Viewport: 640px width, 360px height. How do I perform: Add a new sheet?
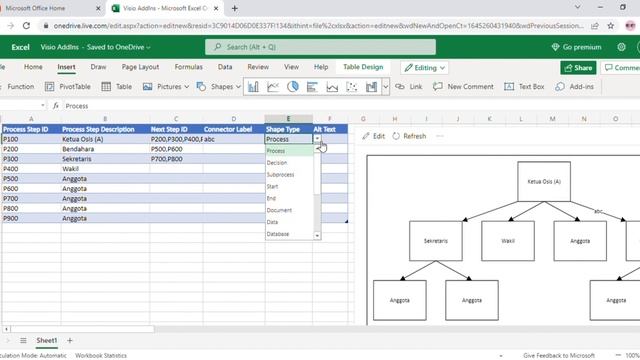(69, 340)
